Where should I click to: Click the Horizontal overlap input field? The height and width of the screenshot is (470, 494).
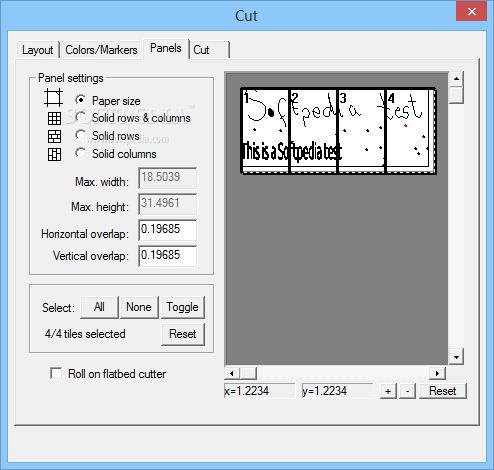pyautogui.click(x=167, y=230)
